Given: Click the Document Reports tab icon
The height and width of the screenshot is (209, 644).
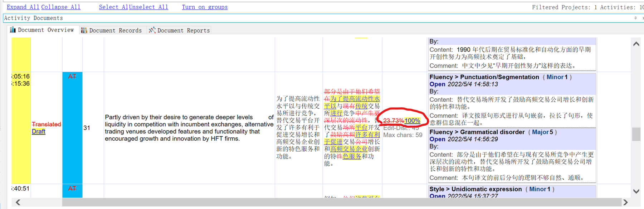Looking at the screenshot, I should coord(152,30).
